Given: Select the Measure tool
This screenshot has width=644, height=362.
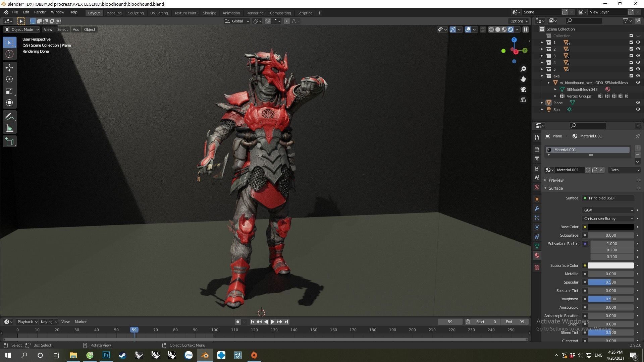Looking at the screenshot, I should pos(9,128).
